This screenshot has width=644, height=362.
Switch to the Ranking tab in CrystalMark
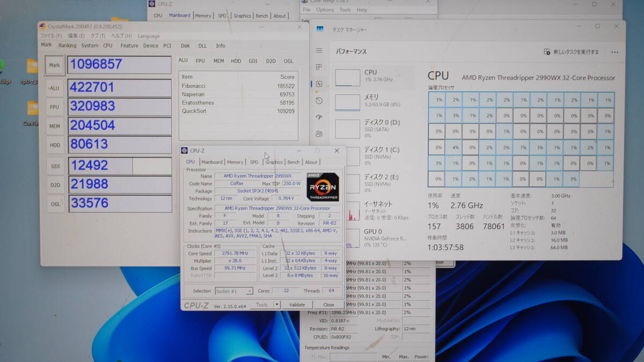click(x=68, y=46)
